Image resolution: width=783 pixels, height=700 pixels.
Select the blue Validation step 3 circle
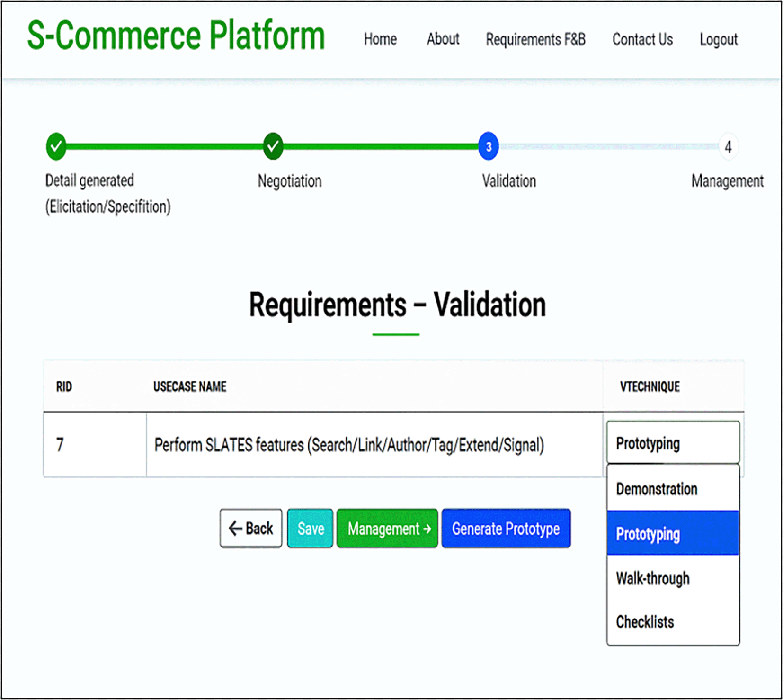click(x=489, y=146)
